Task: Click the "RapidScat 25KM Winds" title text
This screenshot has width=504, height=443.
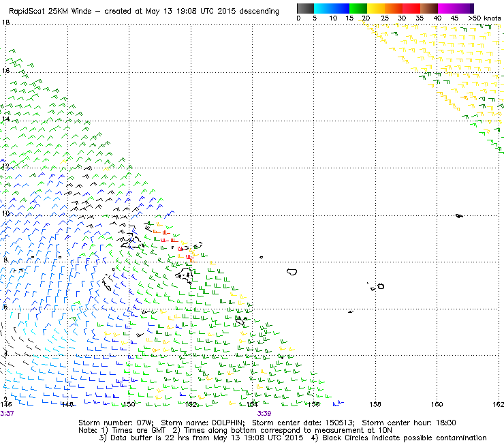Action: click(x=52, y=12)
